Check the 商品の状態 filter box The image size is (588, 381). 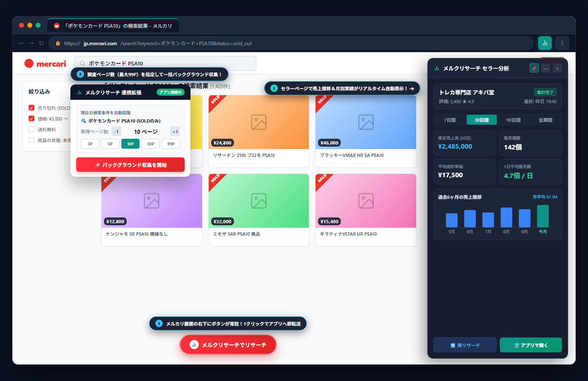pos(31,140)
